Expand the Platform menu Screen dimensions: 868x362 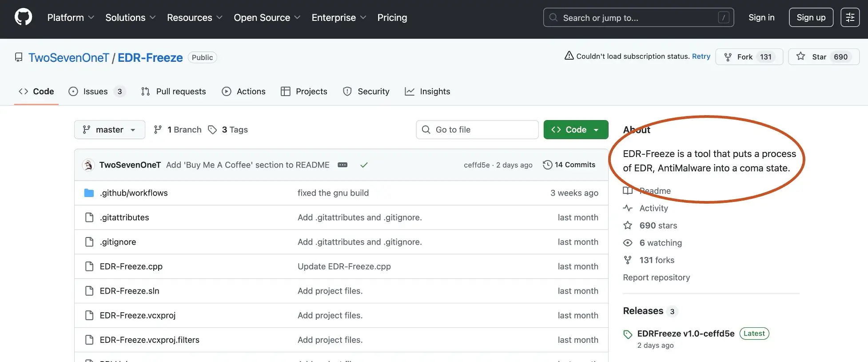(x=71, y=17)
